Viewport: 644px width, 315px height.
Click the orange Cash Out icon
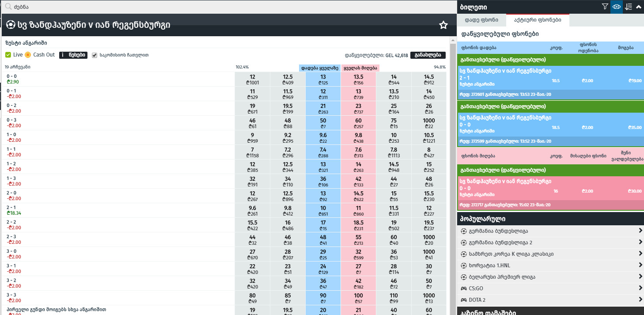coord(28,55)
